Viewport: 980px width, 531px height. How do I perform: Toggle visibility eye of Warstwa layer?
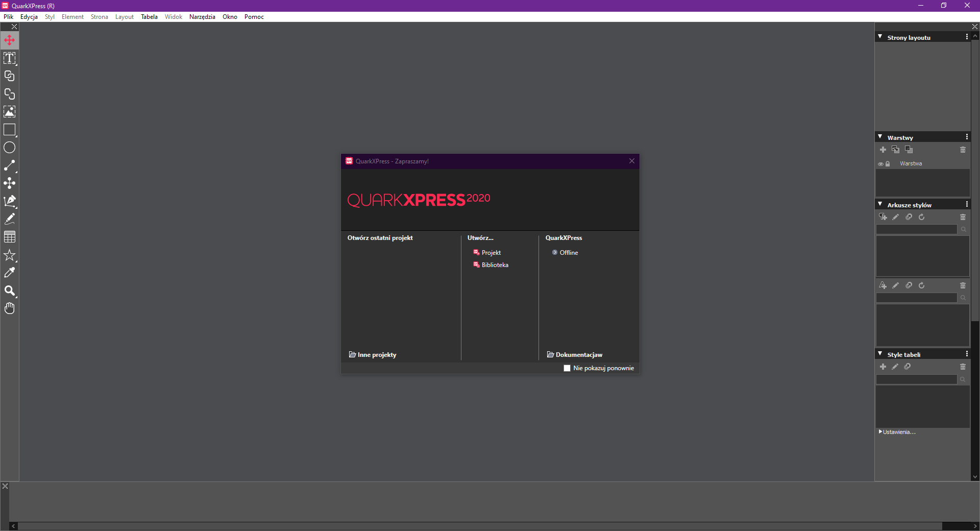880,164
